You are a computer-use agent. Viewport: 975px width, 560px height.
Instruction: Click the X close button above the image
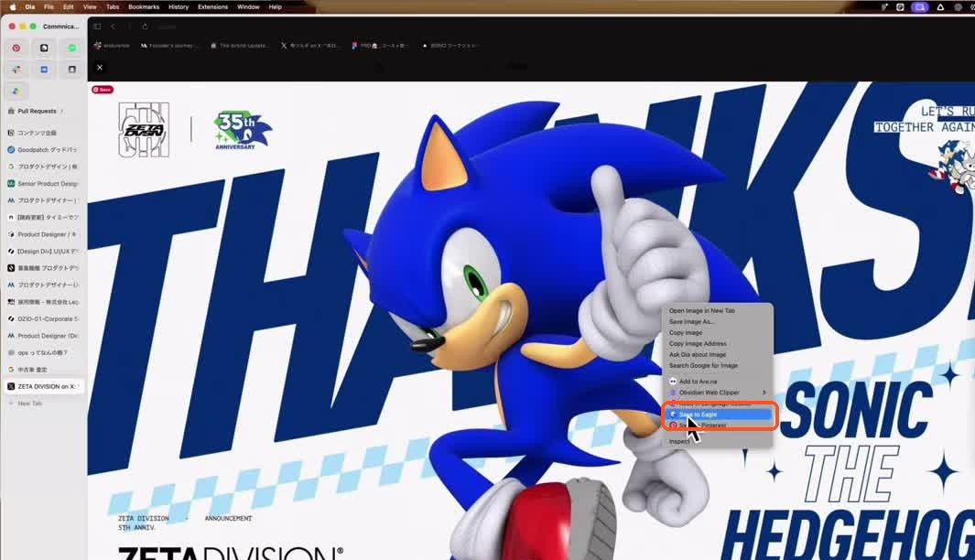coord(100,67)
